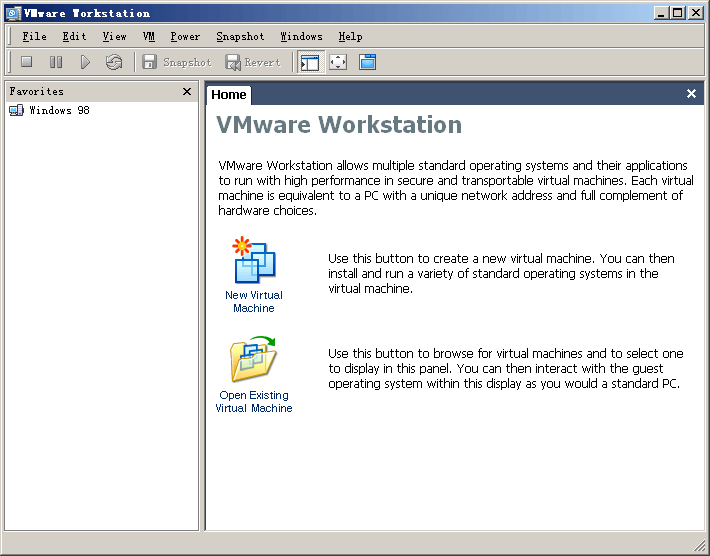Select the Home tab

(229, 95)
